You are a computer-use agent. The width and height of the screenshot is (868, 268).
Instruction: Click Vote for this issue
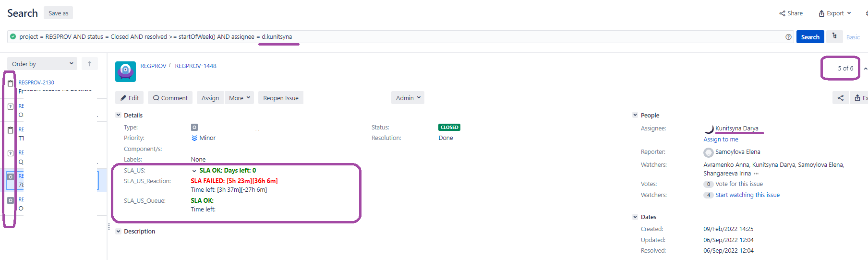(x=739, y=184)
